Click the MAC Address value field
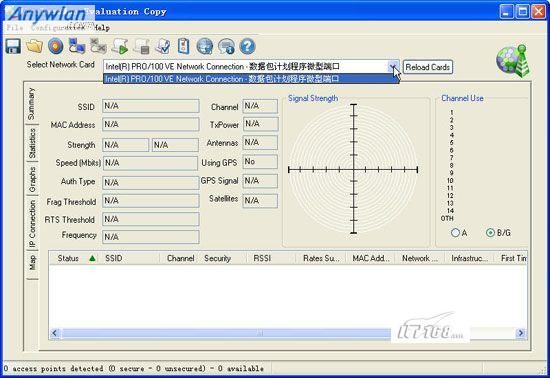This screenshot has height=378, width=550. (151, 124)
